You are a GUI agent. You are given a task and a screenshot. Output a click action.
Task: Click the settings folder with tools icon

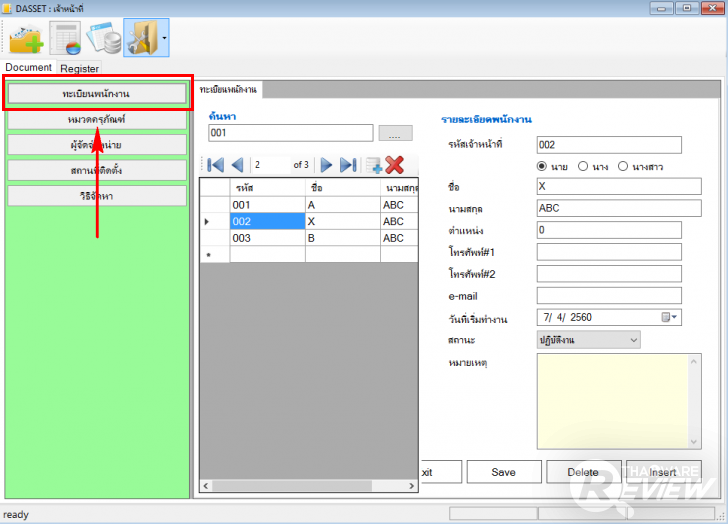click(x=142, y=38)
